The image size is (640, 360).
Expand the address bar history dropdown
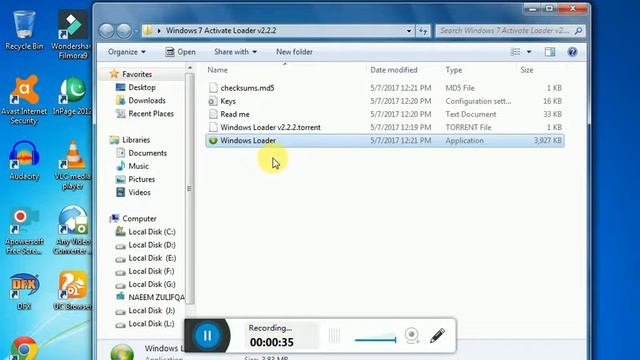[x=409, y=31]
